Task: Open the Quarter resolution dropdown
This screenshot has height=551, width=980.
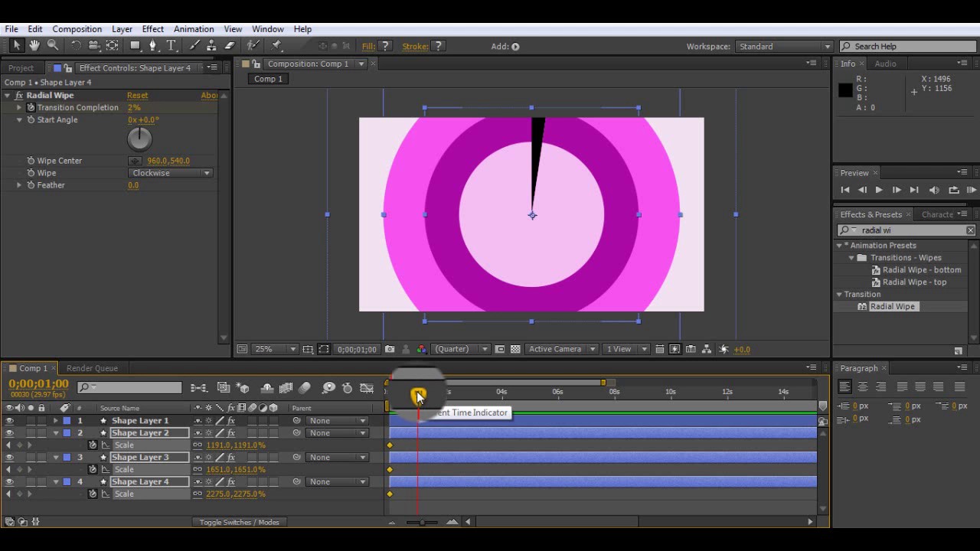Action: click(461, 350)
